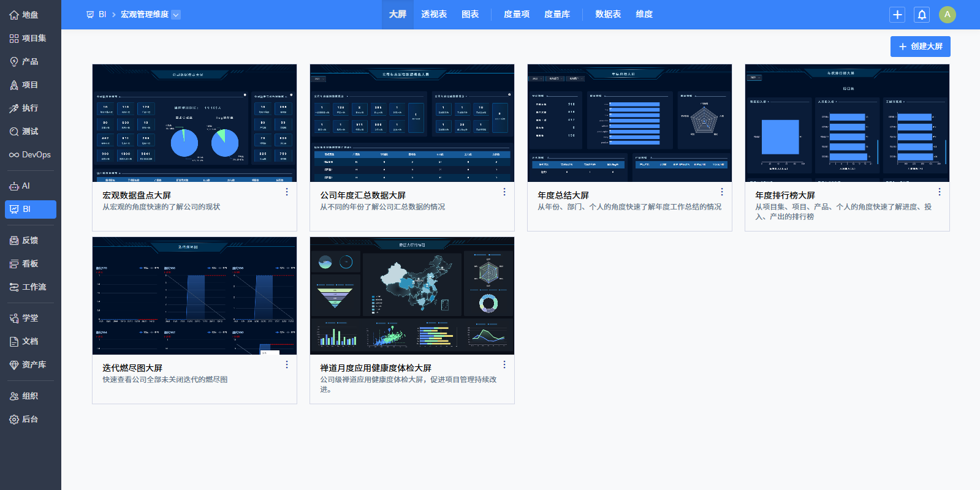The image size is (980, 490).
Task: Open notifications bell icon
Action: [x=922, y=15]
